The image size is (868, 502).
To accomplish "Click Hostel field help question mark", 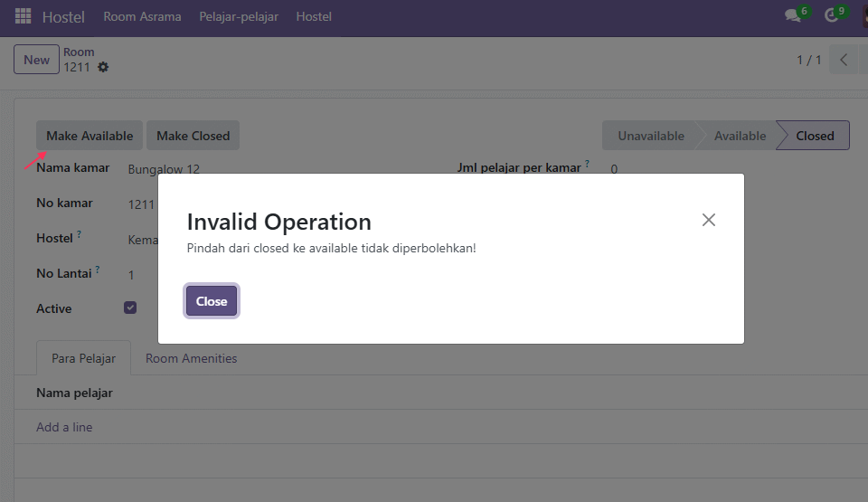I will click(80, 234).
